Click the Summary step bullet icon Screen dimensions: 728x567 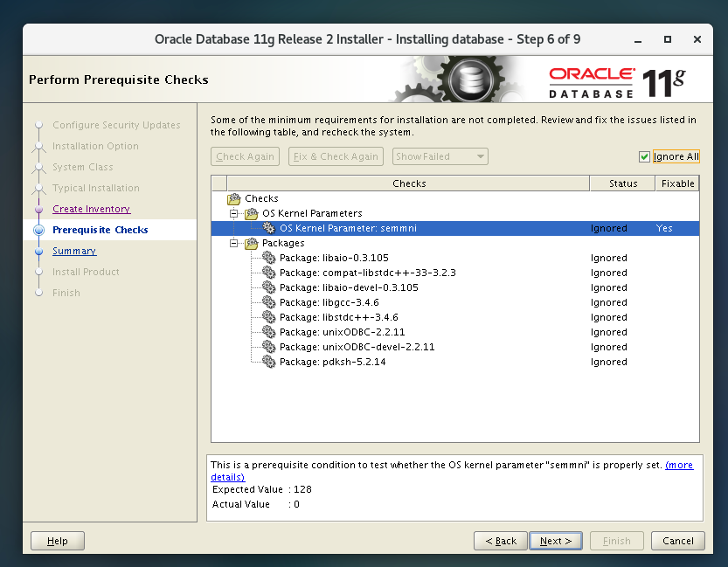pos(39,251)
